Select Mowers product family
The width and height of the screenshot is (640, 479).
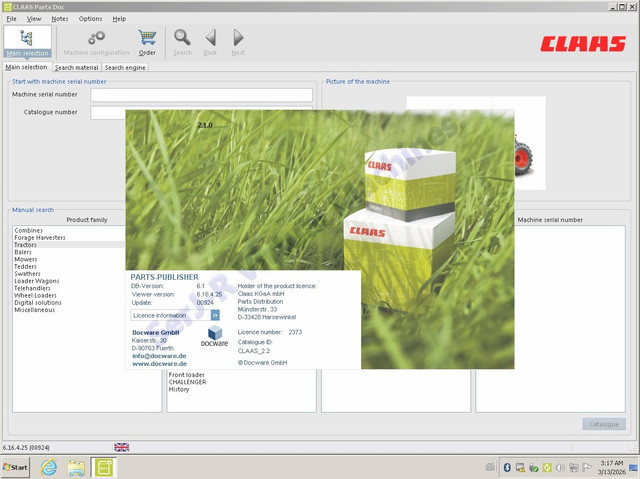(x=25, y=259)
